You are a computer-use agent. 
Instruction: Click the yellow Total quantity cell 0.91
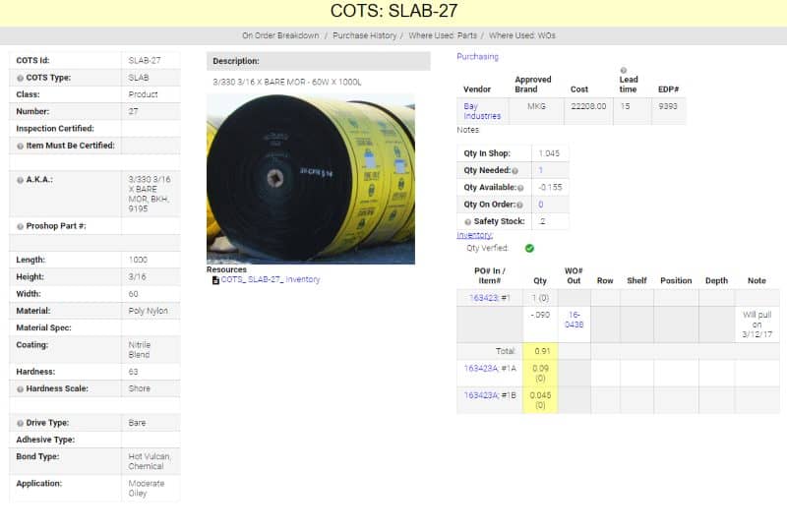[540, 351]
